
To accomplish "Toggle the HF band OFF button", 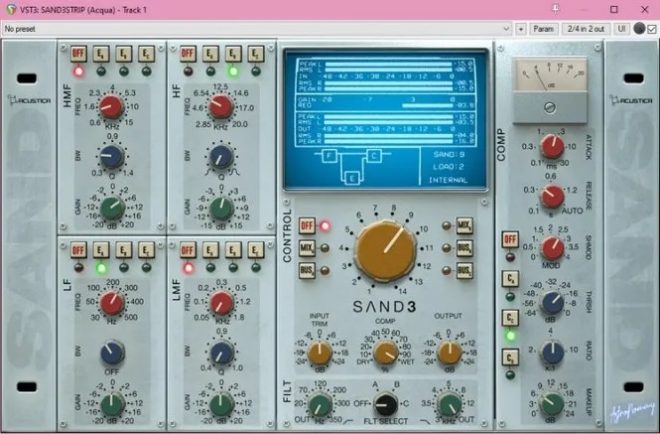I will (x=188, y=54).
